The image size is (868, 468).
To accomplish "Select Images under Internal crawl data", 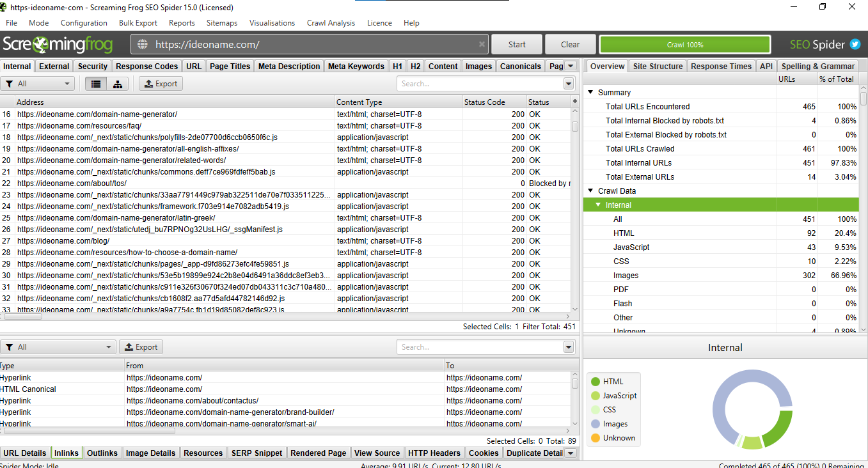I will pyautogui.click(x=721, y=276).
